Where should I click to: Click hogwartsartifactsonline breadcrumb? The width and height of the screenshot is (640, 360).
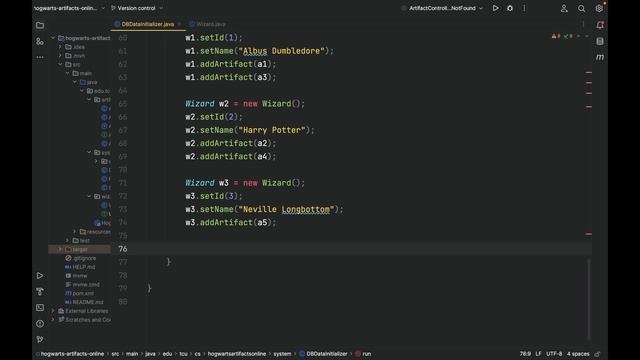click(x=237, y=354)
